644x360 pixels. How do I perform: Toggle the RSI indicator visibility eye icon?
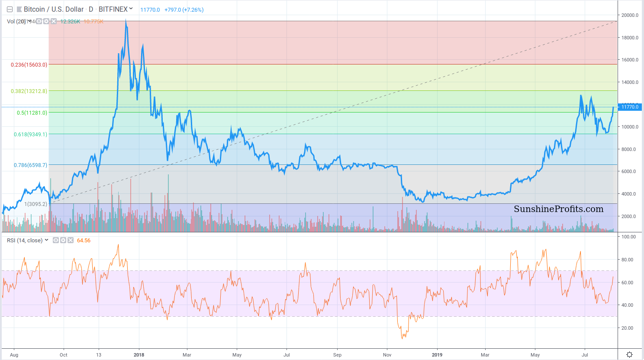(x=56, y=240)
